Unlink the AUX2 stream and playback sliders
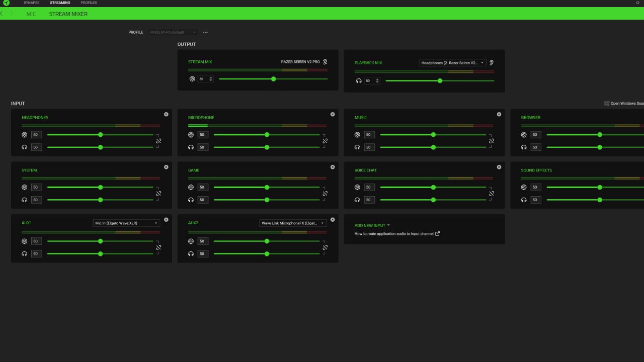The height and width of the screenshot is (362, 644). coord(325,247)
